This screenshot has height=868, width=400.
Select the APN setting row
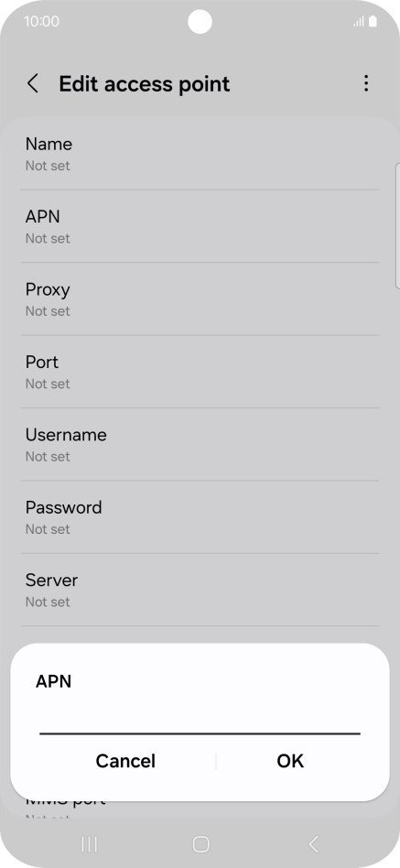[x=200, y=226]
